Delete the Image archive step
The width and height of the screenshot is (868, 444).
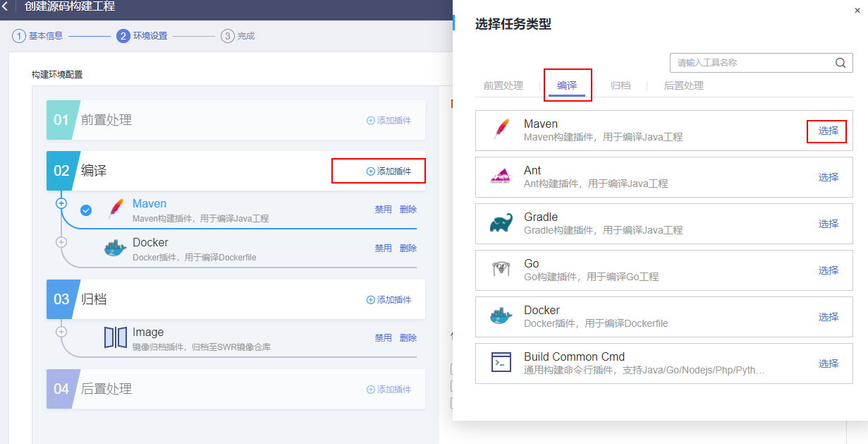click(408, 338)
